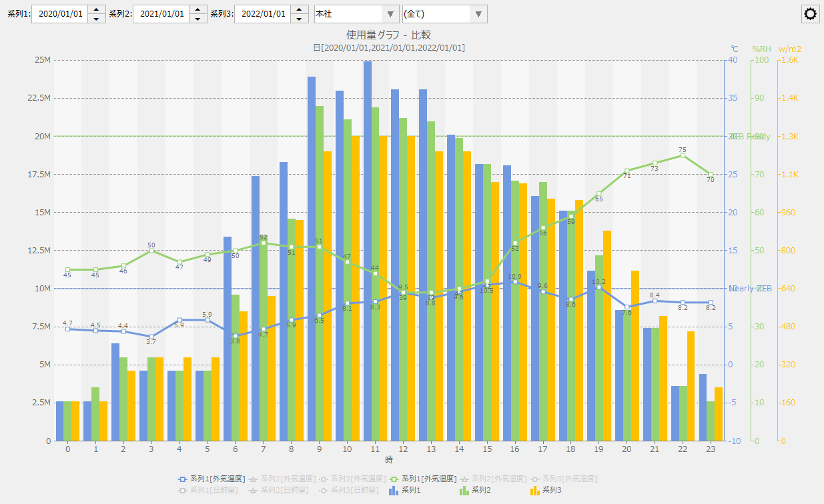Click the 系列3 date field 2022/01/01

coord(262,14)
